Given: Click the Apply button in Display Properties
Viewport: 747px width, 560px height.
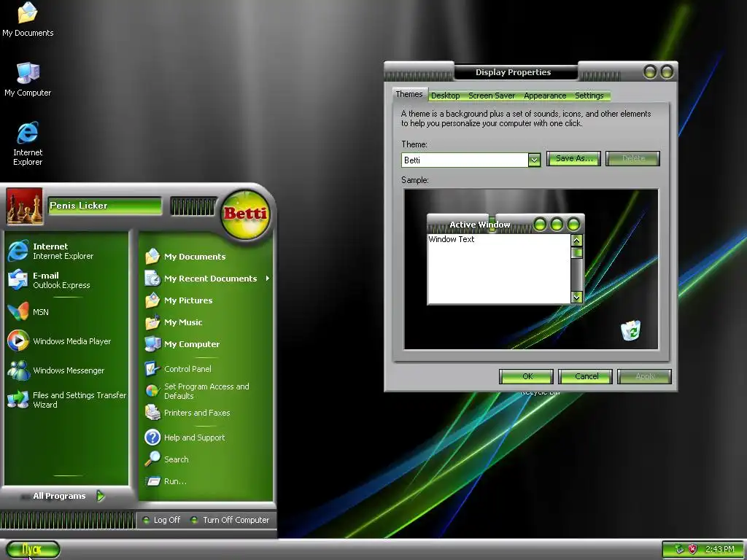Looking at the screenshot, I should [645, 376].
